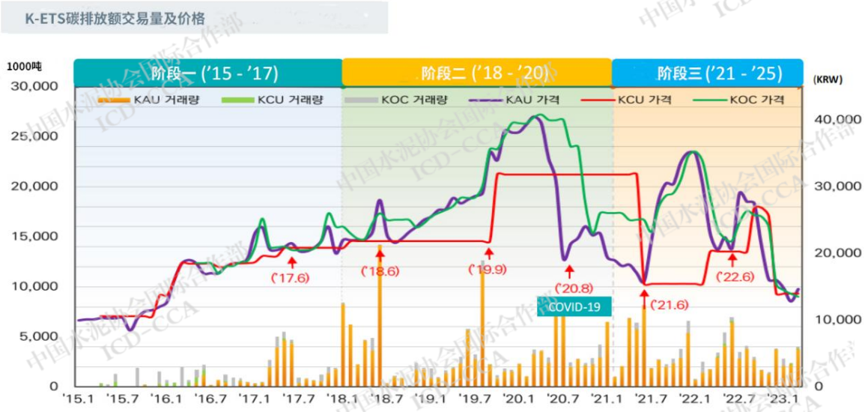Screen dimensions: 868x412
Task: Select the KOC 가격 green line legend
Action: tap(709, 100)
